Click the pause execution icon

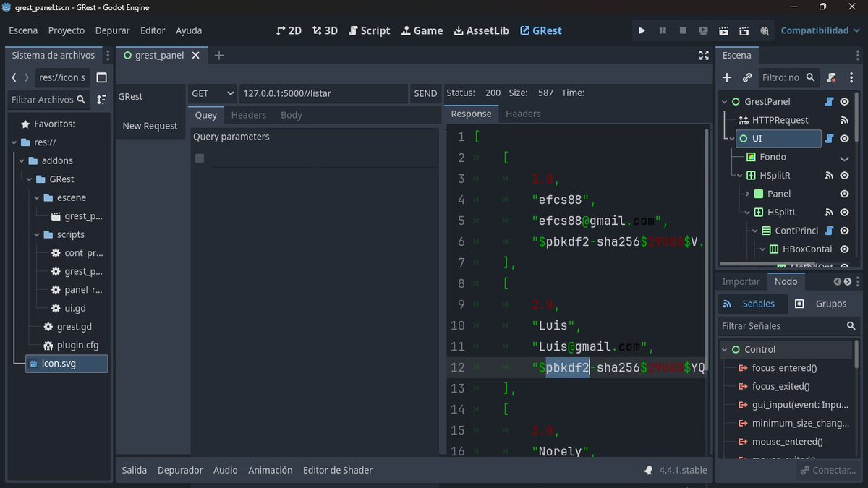point(663,30)
